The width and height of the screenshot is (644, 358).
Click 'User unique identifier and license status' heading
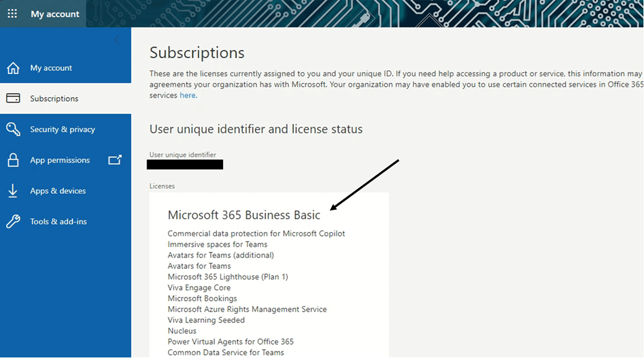pyautogui.click(x=256, y=129)
